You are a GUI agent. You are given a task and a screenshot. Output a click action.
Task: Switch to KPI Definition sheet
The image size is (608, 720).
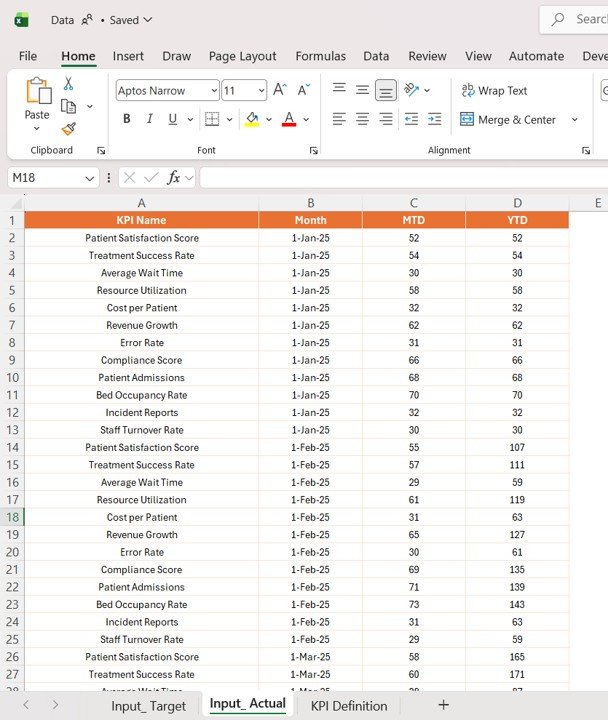click(x=349, y=706)
